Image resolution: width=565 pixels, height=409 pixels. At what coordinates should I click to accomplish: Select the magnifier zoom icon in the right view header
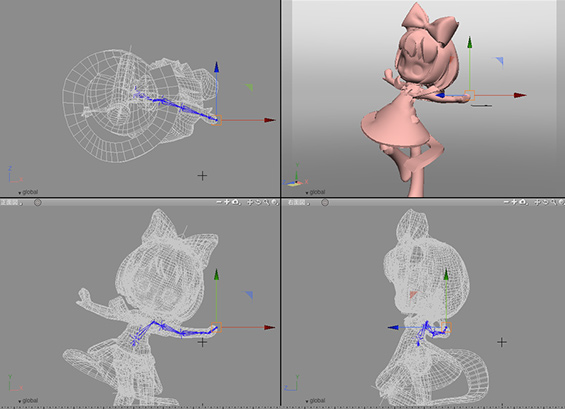click(554, 203)
